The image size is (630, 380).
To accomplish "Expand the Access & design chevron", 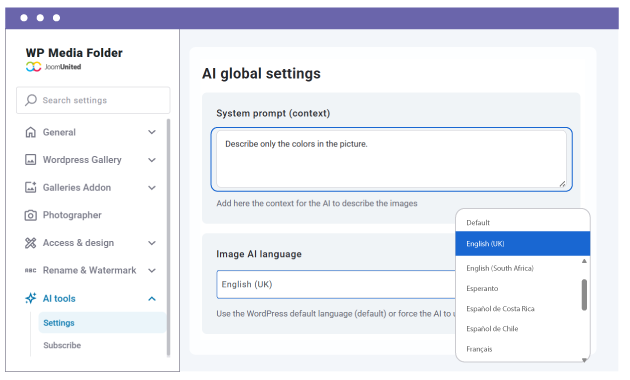I will click(x=152, y=243).
